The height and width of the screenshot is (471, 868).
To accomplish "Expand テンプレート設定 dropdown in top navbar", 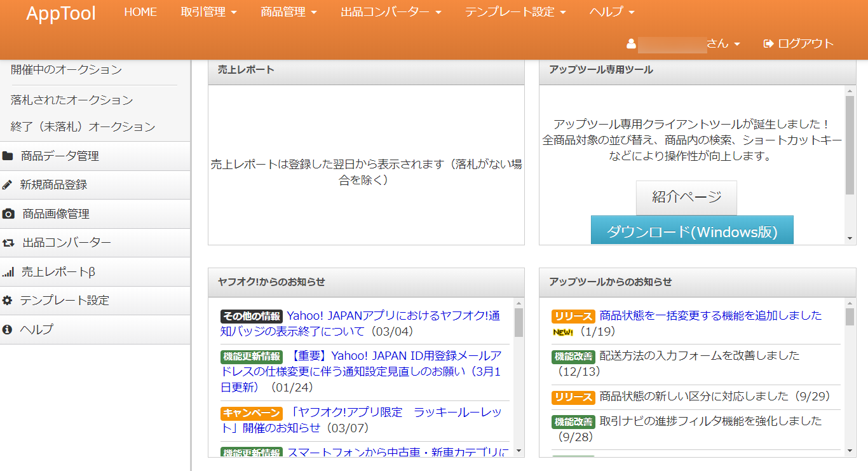I will coord(515,12).
